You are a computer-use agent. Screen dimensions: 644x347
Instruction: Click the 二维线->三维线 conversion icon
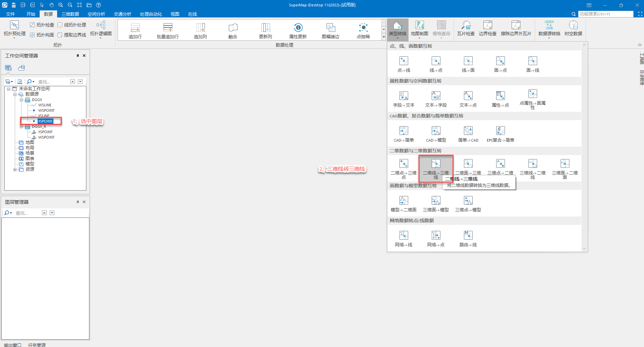(436, 164)
